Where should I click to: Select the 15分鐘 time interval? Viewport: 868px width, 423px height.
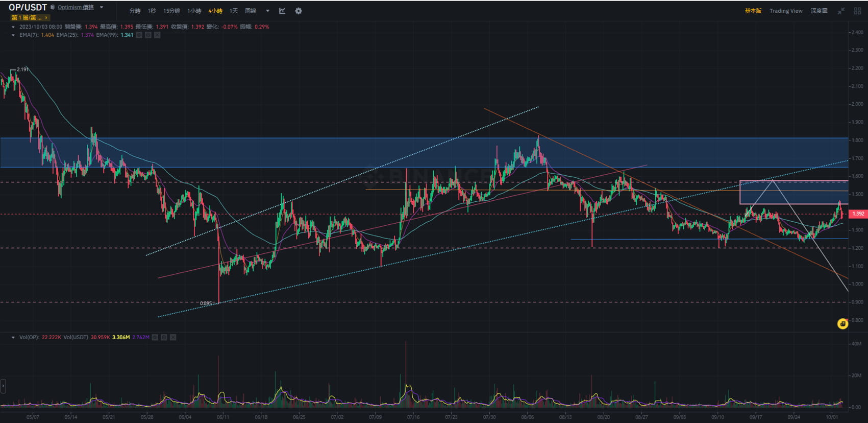click(x=171, y=11)
